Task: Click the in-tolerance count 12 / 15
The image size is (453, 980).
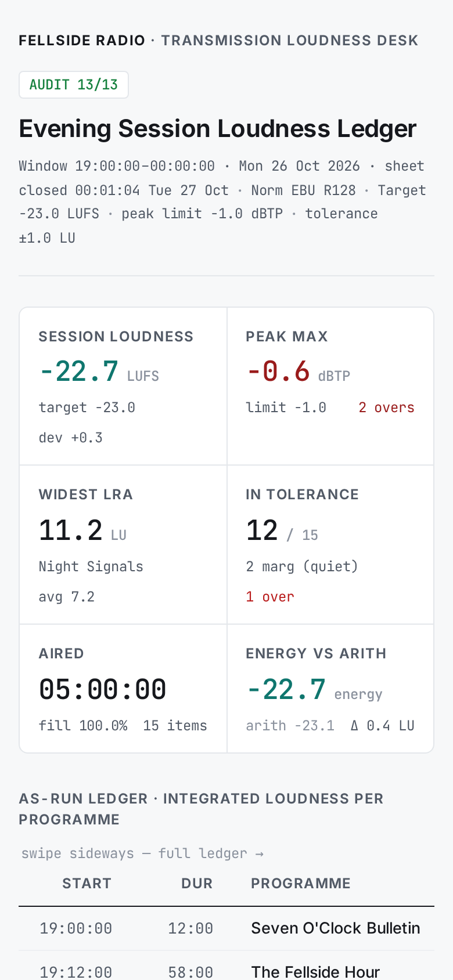Action: [282, 531]
